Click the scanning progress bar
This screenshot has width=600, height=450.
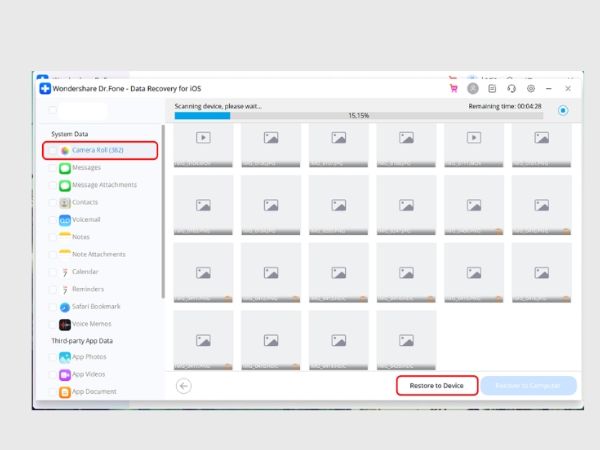(359, 115)
